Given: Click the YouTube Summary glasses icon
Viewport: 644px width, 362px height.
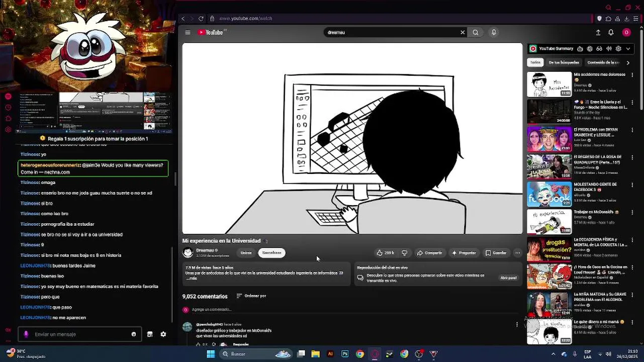Looking at the screenshot, I should click(599, 49).
